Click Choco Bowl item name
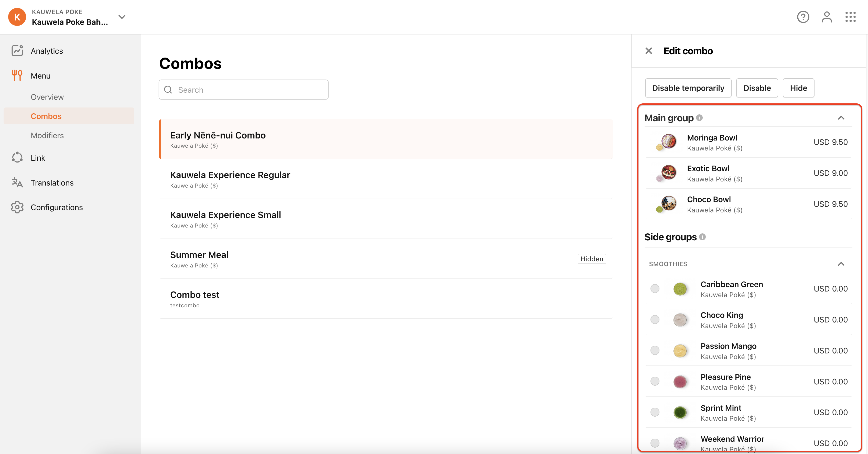 click(709, 199)
